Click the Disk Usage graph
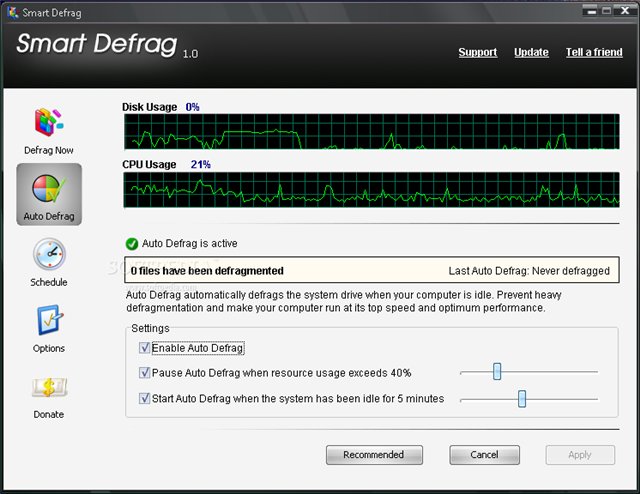Screen dimensions: 640x494 [371, 131]
